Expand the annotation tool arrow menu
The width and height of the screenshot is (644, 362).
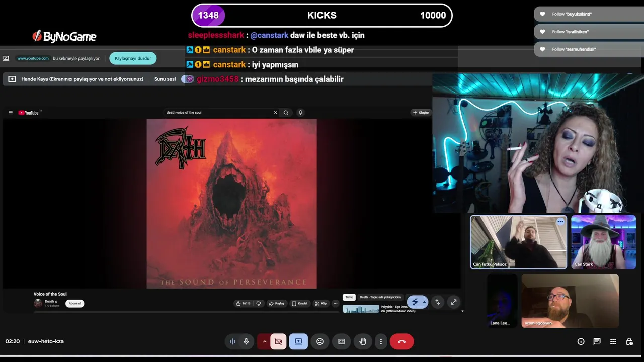click(x=425, y=302)
